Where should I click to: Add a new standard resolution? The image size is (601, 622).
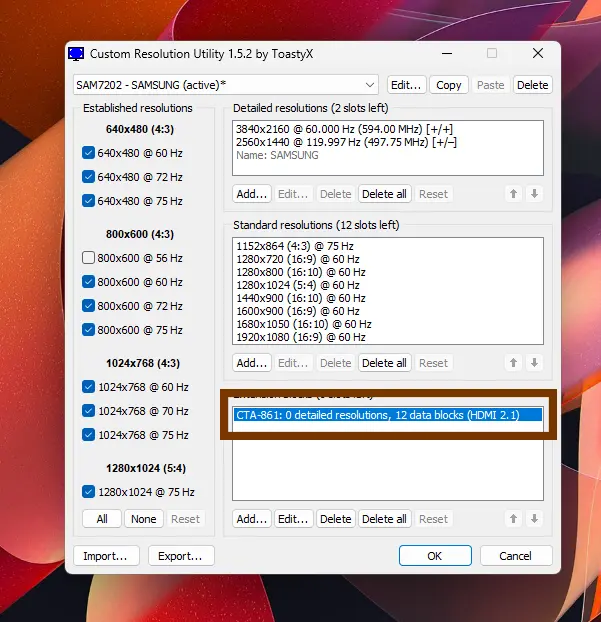(252, 363)
